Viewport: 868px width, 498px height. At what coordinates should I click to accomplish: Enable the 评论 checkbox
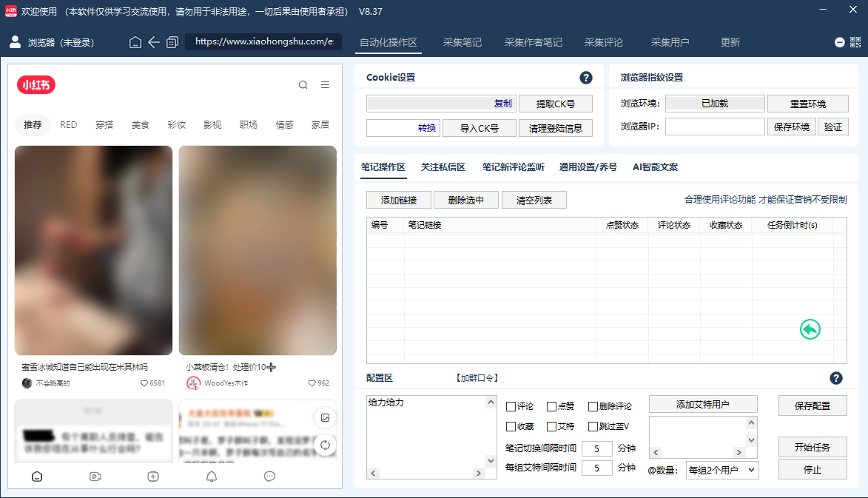(x=511, y=407)
